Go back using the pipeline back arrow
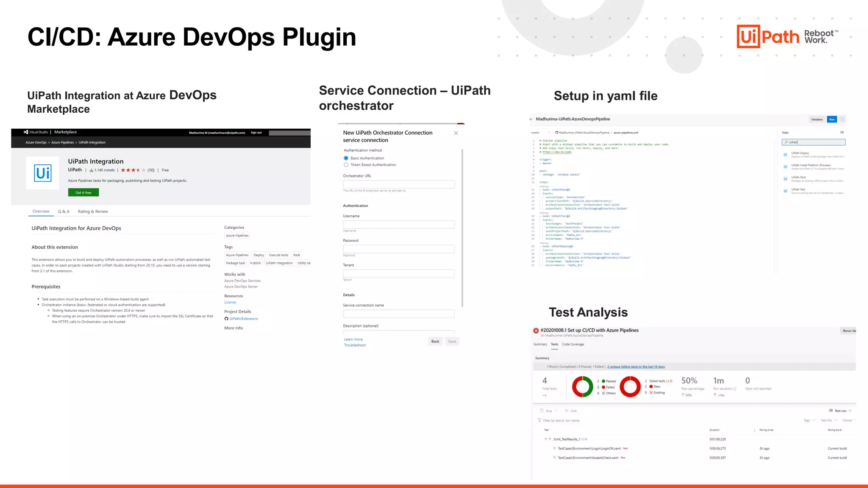Image resolution: width=868 pixels, height=488 pixels. pyautogui.click(x=531, y=119)
